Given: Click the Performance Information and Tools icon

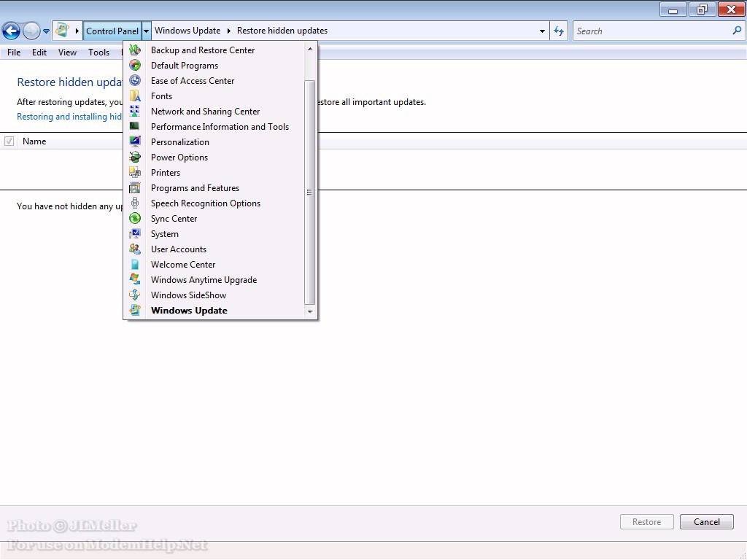Looking at the screenshot, I should (135, 126).
